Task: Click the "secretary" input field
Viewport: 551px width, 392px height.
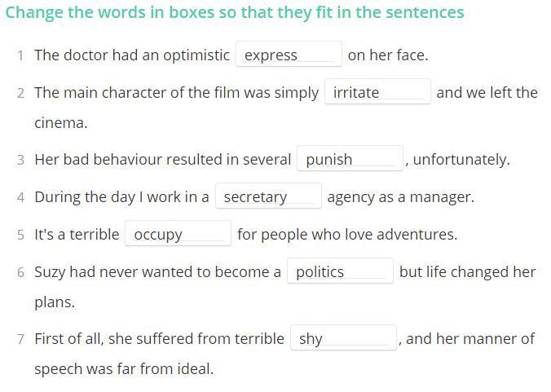Action: coord(268,197)
